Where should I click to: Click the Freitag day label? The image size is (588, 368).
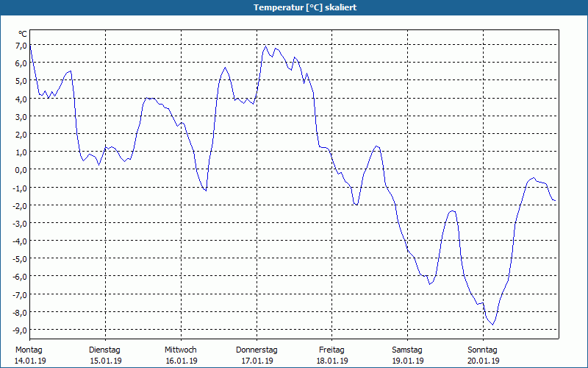[x=332, y=350]
